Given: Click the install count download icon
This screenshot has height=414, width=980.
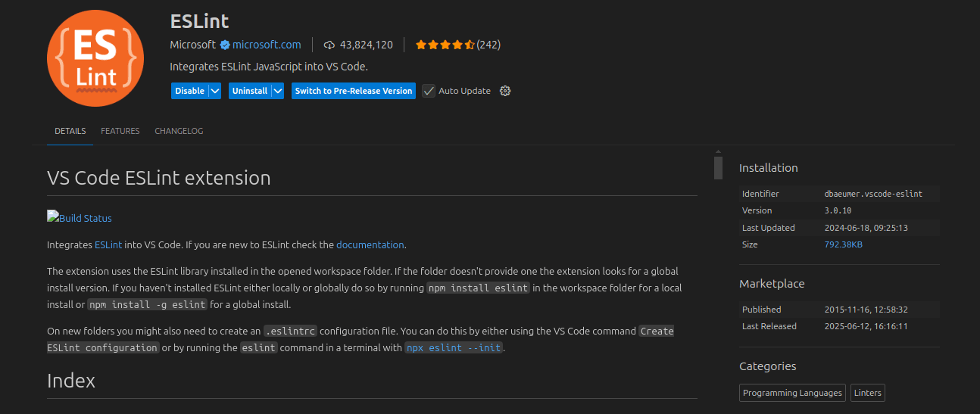Looking at the screenshot, I should [x=329, y=45].
